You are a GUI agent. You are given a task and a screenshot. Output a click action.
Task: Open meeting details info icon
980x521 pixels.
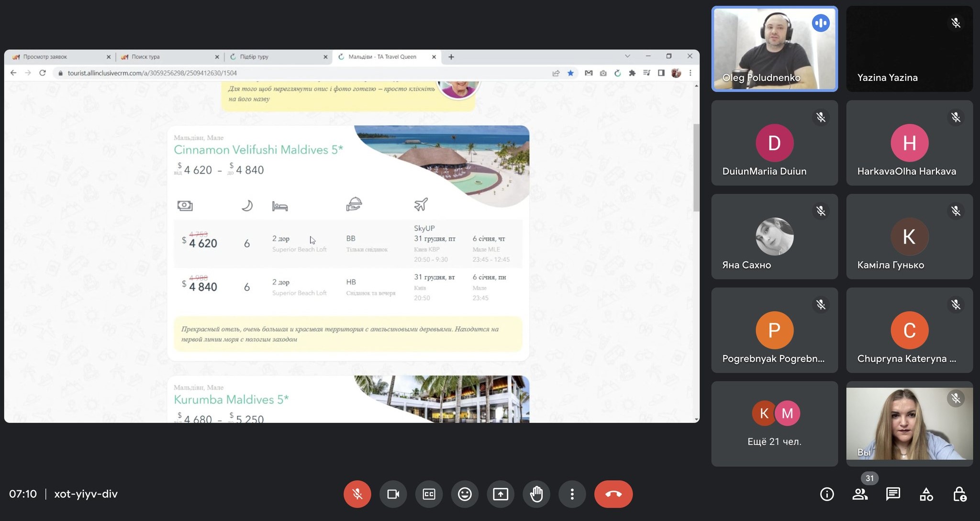pyautogui.click(x=827, y=494)
